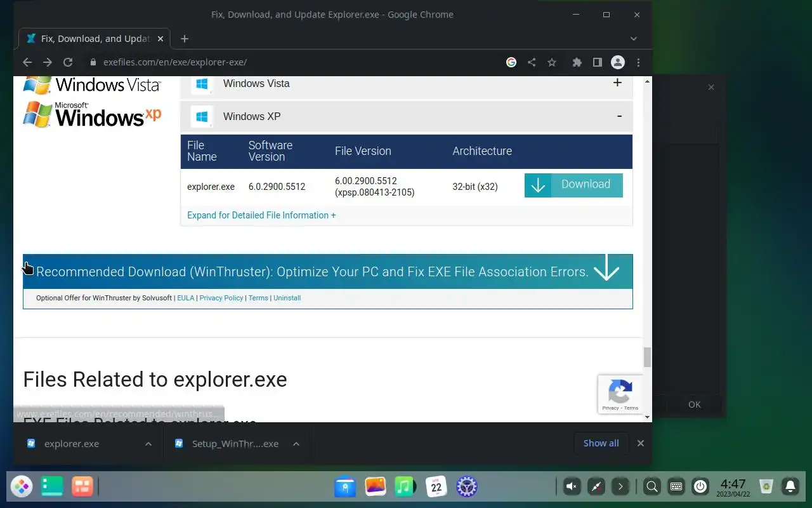
Task: Close the background dialog window
Action: coord(711,88)
